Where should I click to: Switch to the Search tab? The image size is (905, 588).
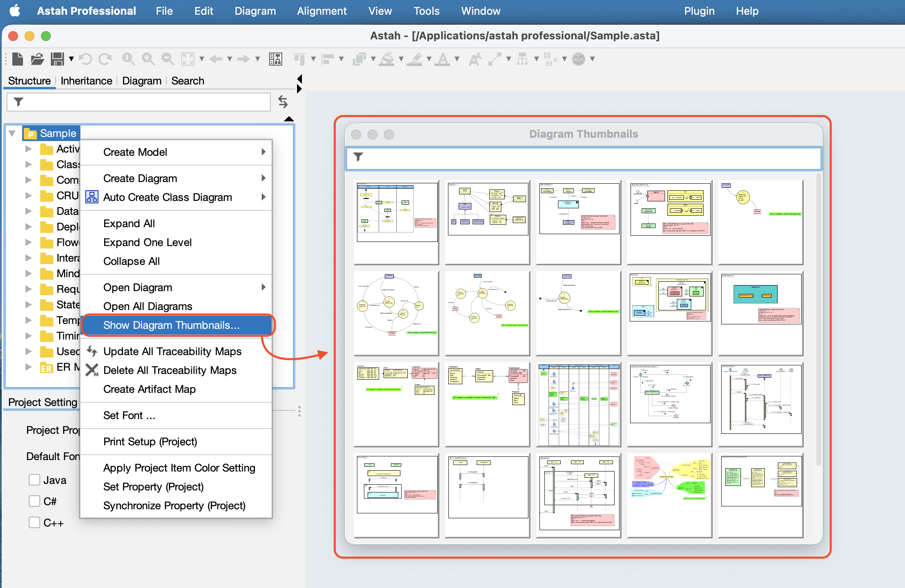click(187, 81)
